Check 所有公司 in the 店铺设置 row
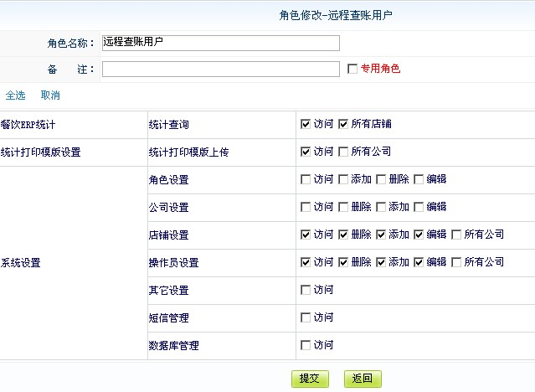Image resolution: width=535 pixels, height=392 pixels. 456,235
